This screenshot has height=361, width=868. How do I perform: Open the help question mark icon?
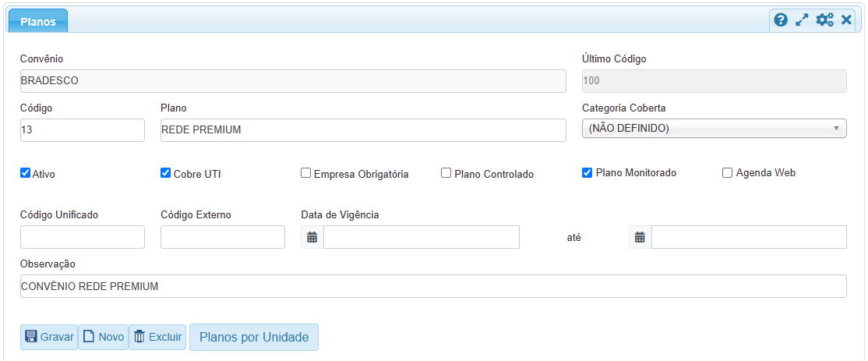781,20
